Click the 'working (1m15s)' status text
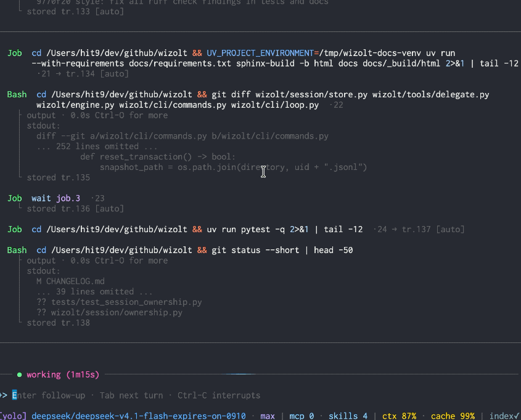 63,375
